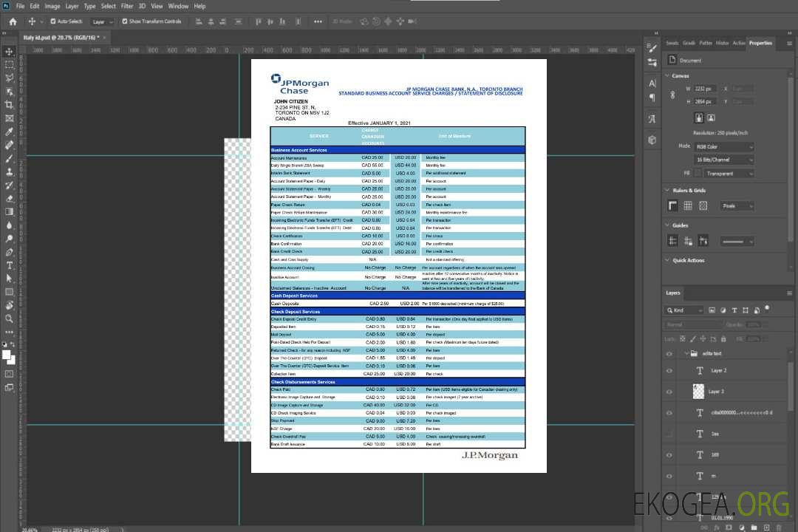Image resolution: width=798 pixels, height=532 pixels.
Task: Select the Lasso tool
Action: [x=9, y=78]
